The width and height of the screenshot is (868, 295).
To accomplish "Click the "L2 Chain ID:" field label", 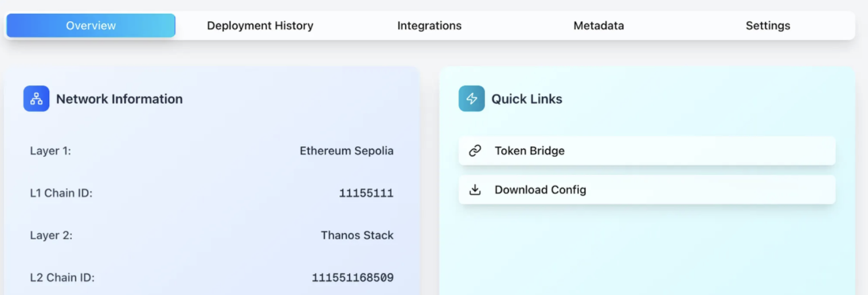I will 62,278.
